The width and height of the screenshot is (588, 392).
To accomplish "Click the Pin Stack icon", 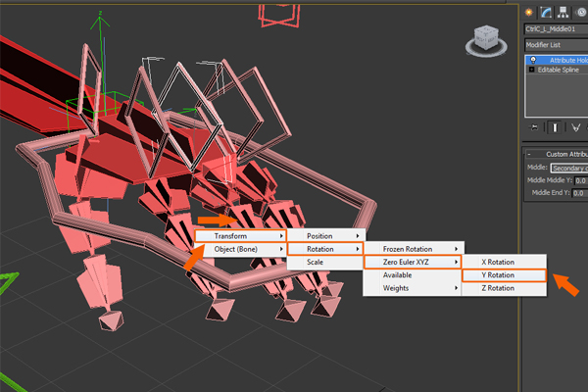I will (x=533, y=128).
